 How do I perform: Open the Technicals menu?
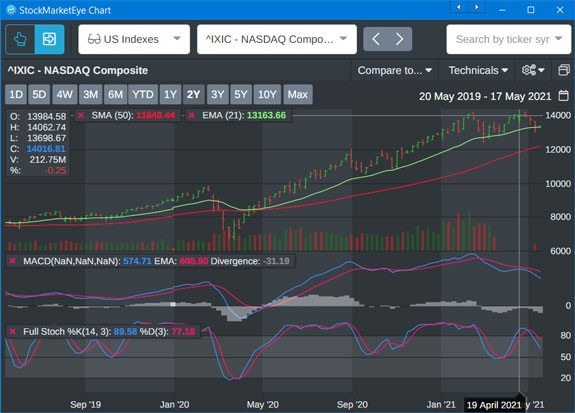[478, 70]
